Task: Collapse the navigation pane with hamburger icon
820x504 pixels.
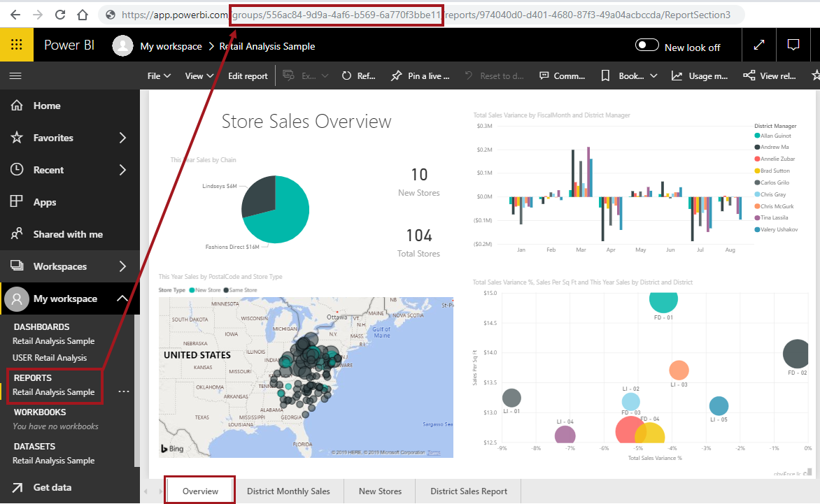Action: (16, 75)
